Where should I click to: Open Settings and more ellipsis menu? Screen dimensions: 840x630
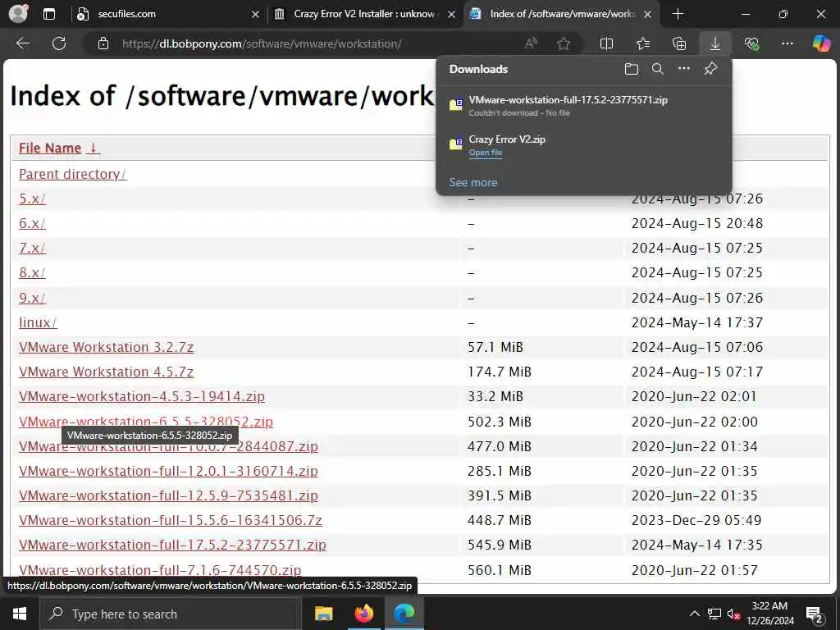coord(787,43)
